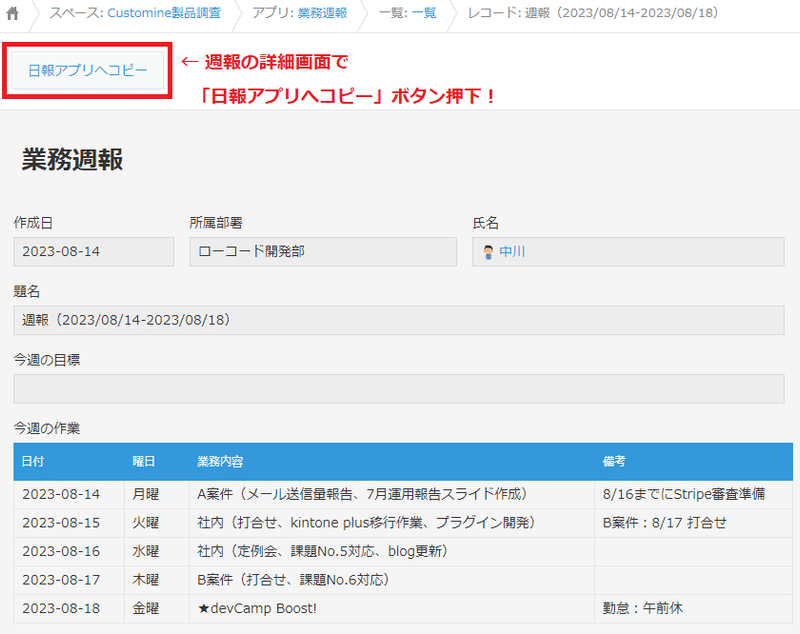Click the 日付 column header
Screen dimensions: 800x634
coord(69,462)
